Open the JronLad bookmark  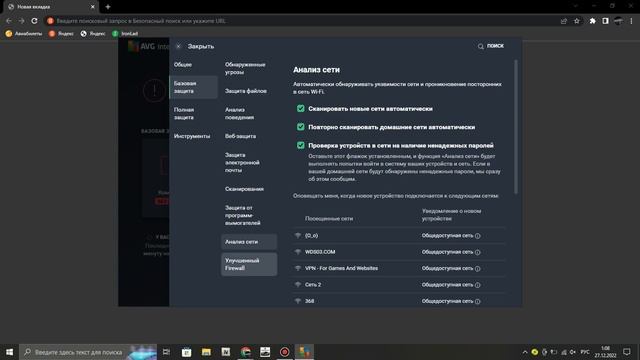click(x=125, y=33)
